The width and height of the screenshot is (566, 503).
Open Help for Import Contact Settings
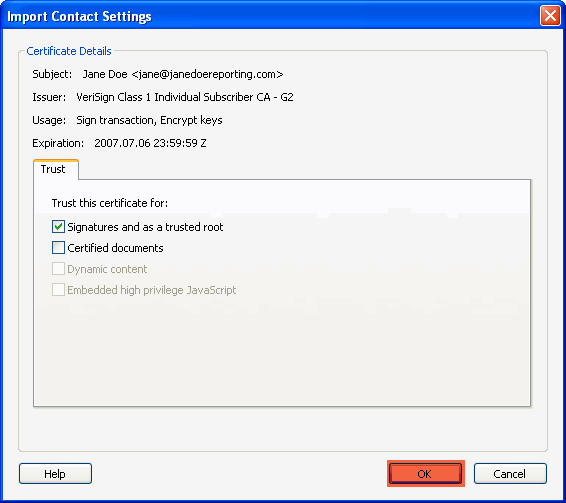(55, 473)
